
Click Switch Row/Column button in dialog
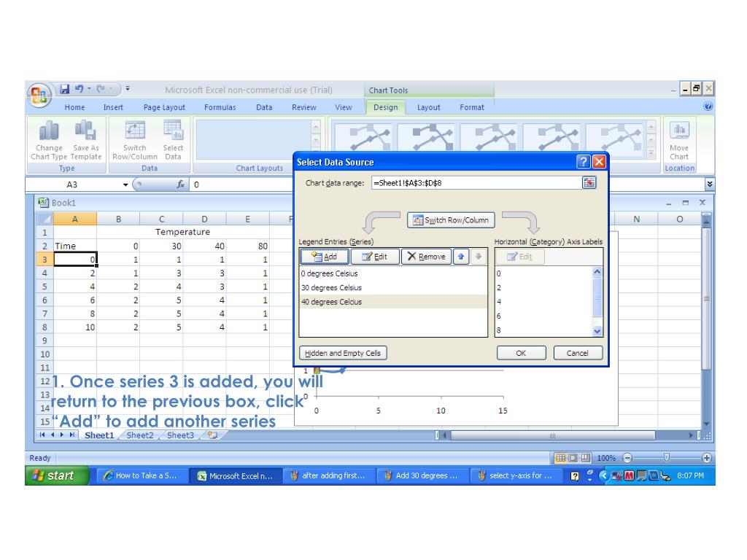pyautogui.click(x=451, y=220)
